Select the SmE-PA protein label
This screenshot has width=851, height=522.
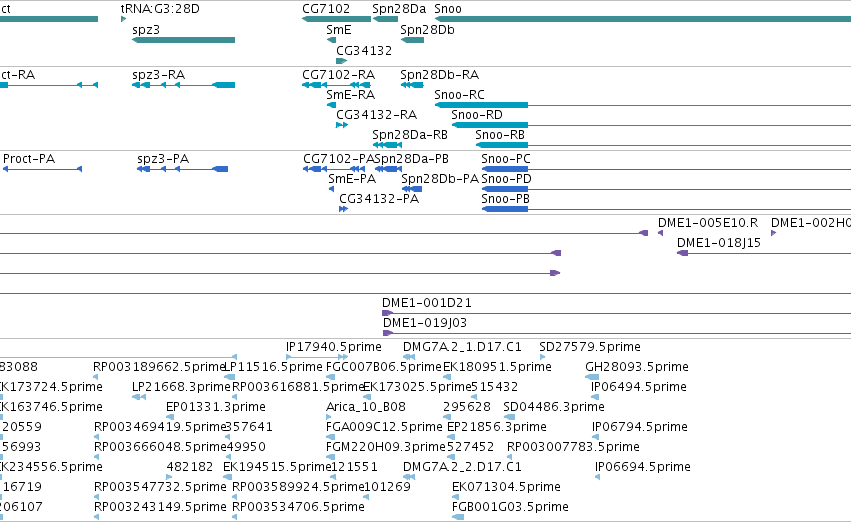(x=352, y=179)
